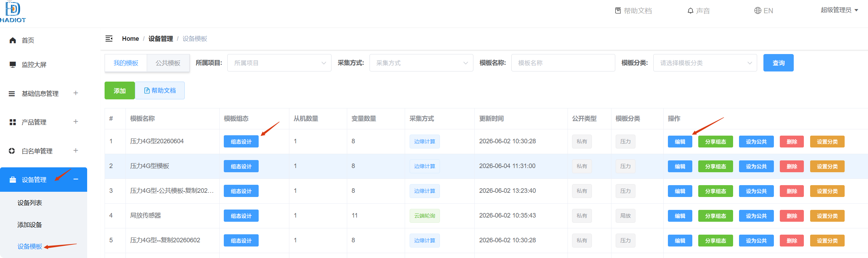Viewport: 868px width, 258px height.
Task: Click template name 压力4G型模板
Action: 150,166
